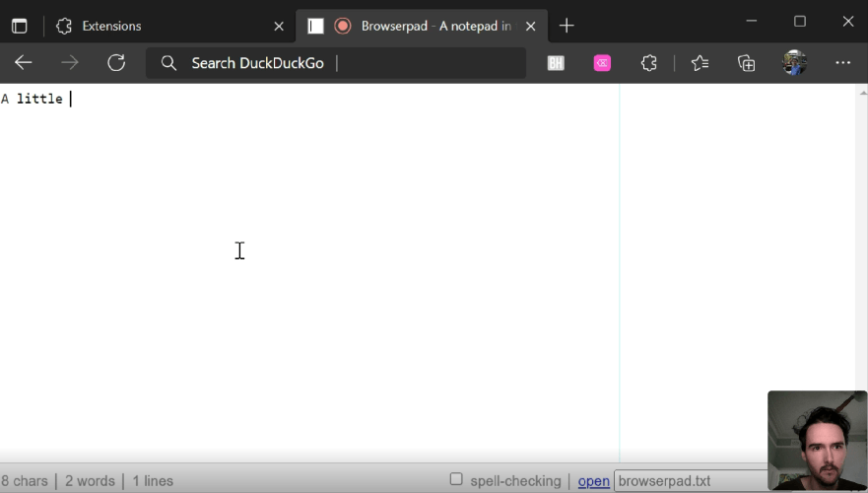
Task: Click the user profile avatar
Action: (794, 63)
